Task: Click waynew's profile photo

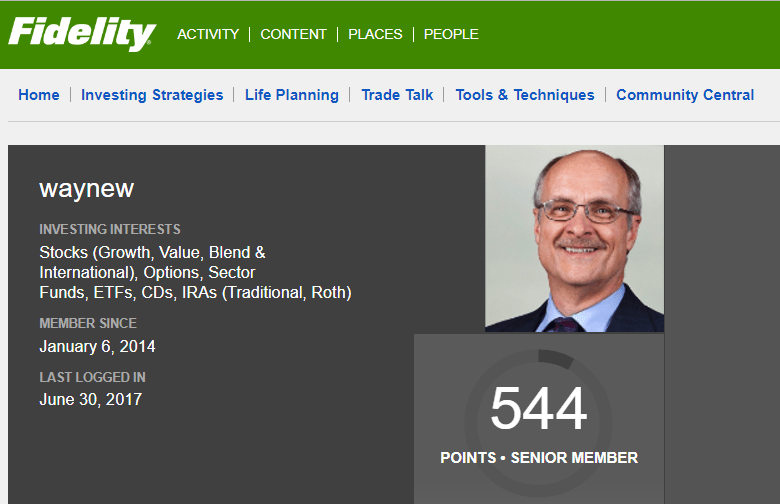Action: pos(574,238)
